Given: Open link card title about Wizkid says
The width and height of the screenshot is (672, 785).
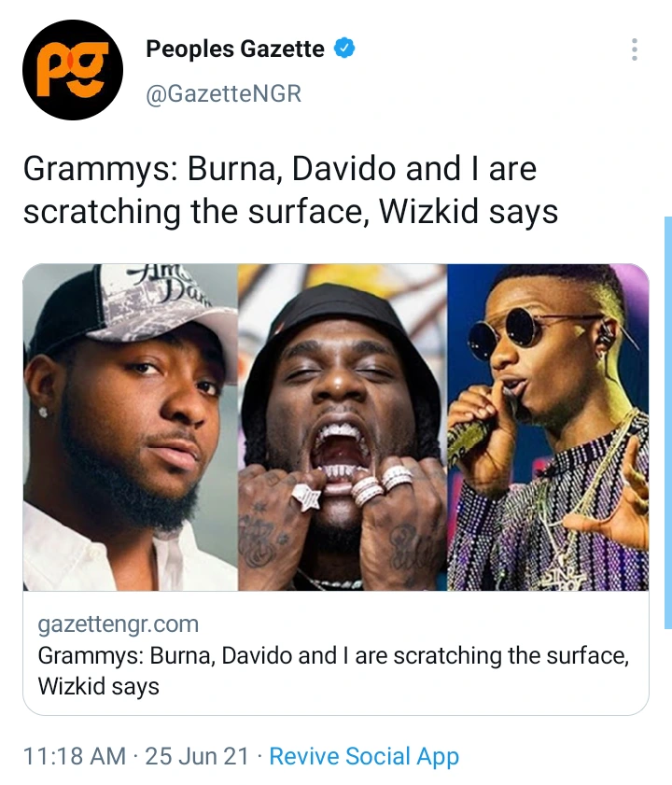Looking at the screenshot, I should (x=333, y=671).
